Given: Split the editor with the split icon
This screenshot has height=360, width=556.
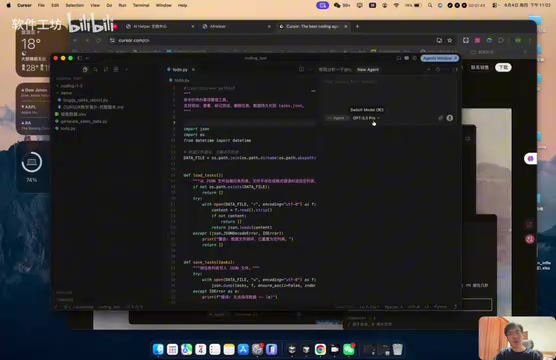Looking at the screenshot, I should [x=301, y=70].
